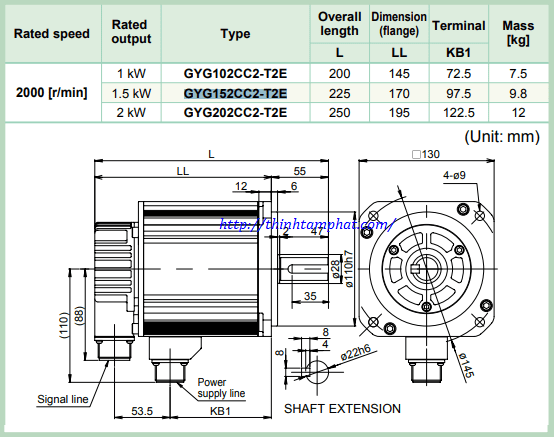
Task: Click the 55 shaft length dimension
Action: 300,171
